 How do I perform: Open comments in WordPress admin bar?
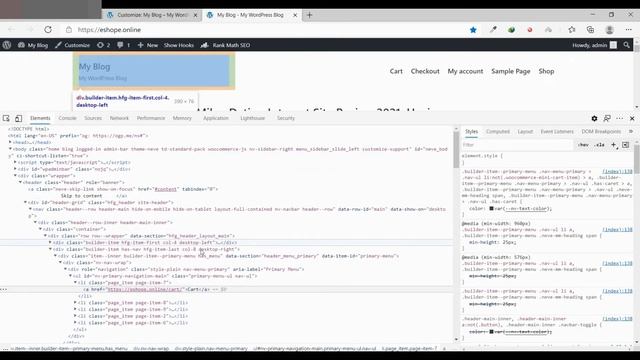(x=124, y=45)
